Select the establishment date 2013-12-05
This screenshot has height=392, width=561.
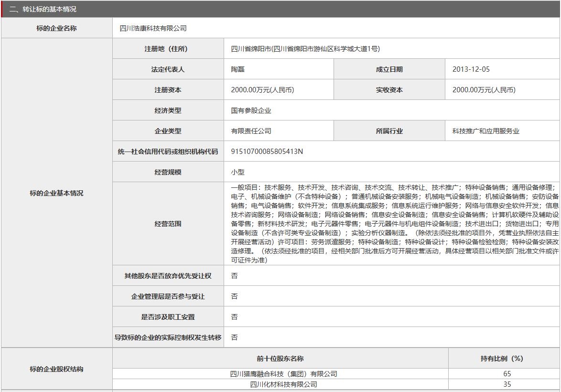pos(472,69)
